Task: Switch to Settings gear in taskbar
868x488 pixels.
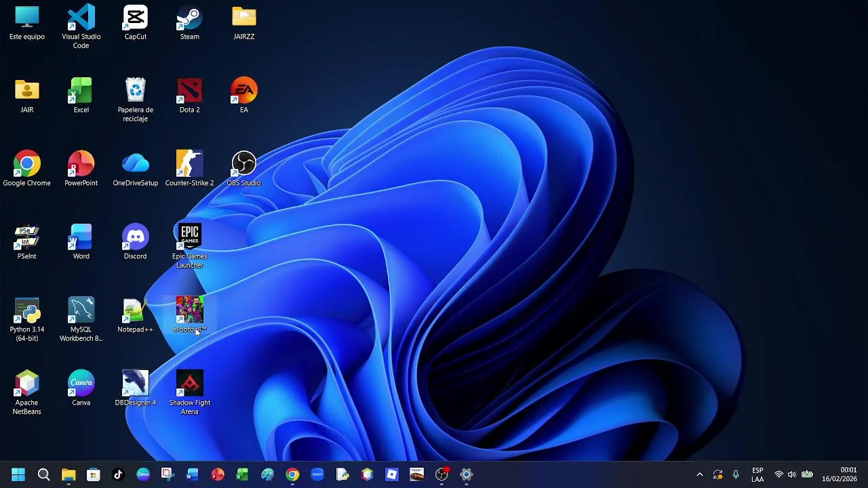Action: coord(467,474)
